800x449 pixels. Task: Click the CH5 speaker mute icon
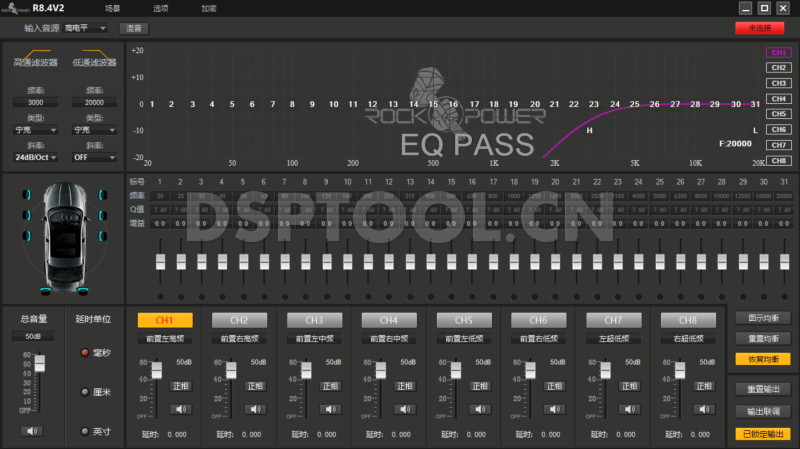pos(481,408)
